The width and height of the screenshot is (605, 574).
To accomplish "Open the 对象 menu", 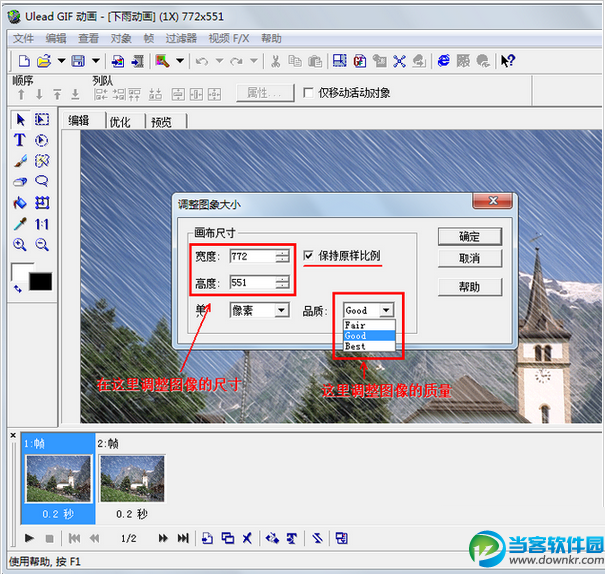I will (121, 39).
